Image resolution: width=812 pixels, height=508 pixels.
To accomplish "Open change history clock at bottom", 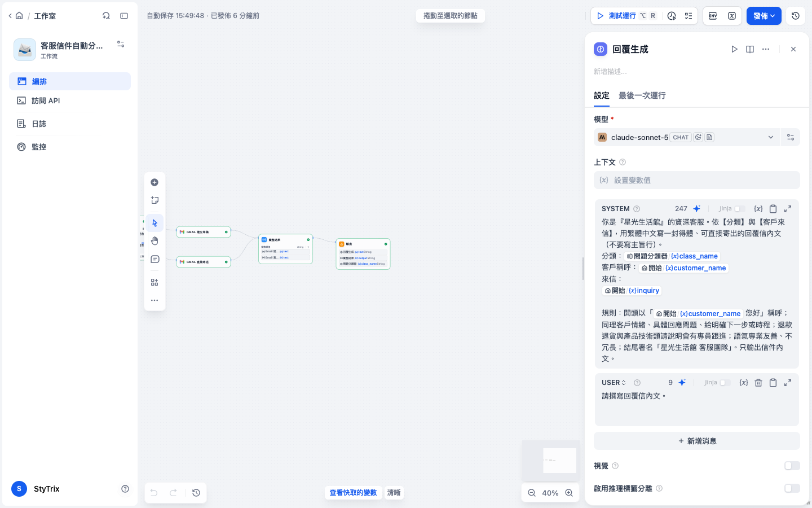I will pyautogui.click(x=196, y=493).
